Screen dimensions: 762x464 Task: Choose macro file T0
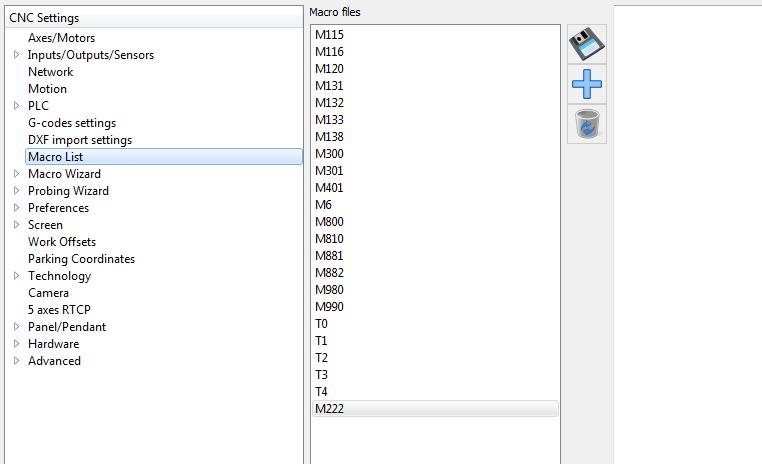tap(321, 324)
